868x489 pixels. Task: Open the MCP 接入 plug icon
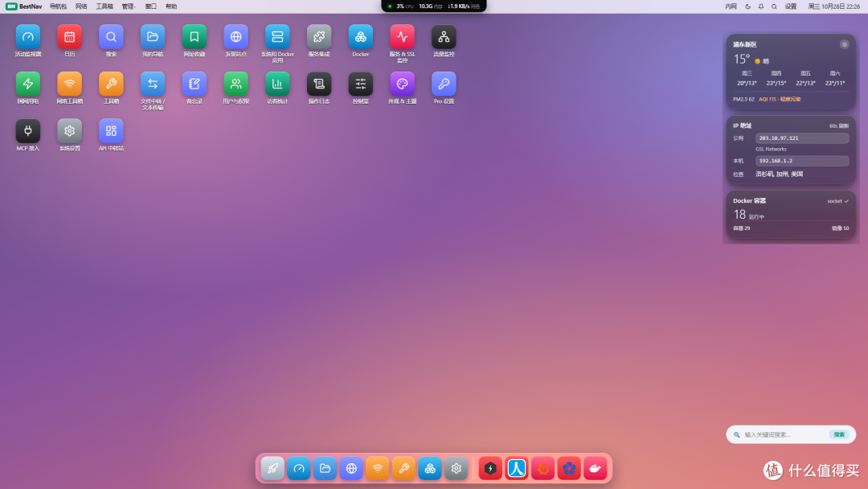[27, 131]
